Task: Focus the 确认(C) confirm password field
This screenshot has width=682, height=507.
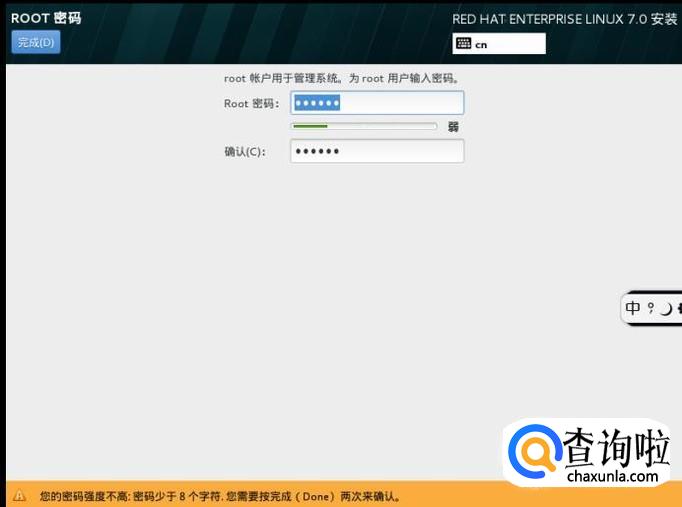Action: point(377,151)
